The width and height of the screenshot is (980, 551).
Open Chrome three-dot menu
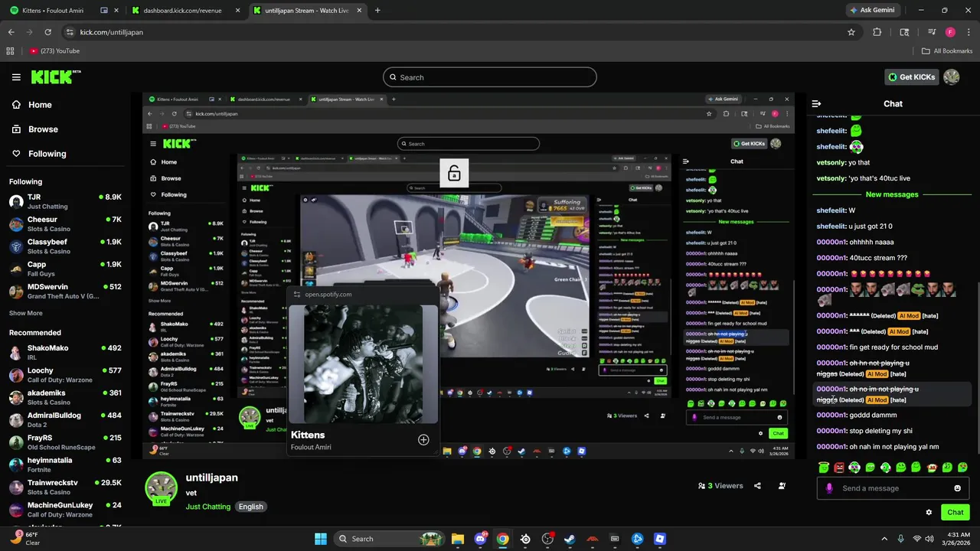point(968,32)
